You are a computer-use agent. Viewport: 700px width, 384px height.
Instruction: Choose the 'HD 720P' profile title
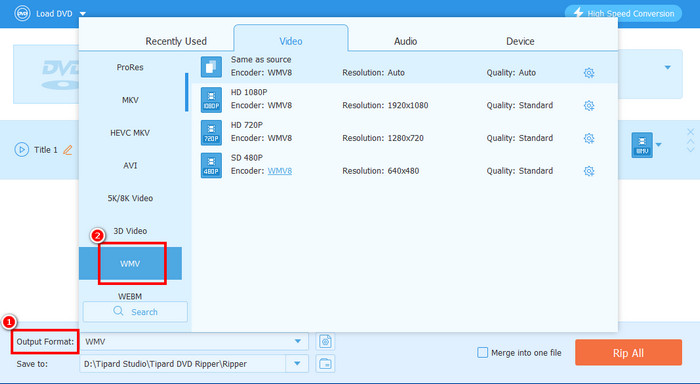pyautogui.click(x=246, y=125)
